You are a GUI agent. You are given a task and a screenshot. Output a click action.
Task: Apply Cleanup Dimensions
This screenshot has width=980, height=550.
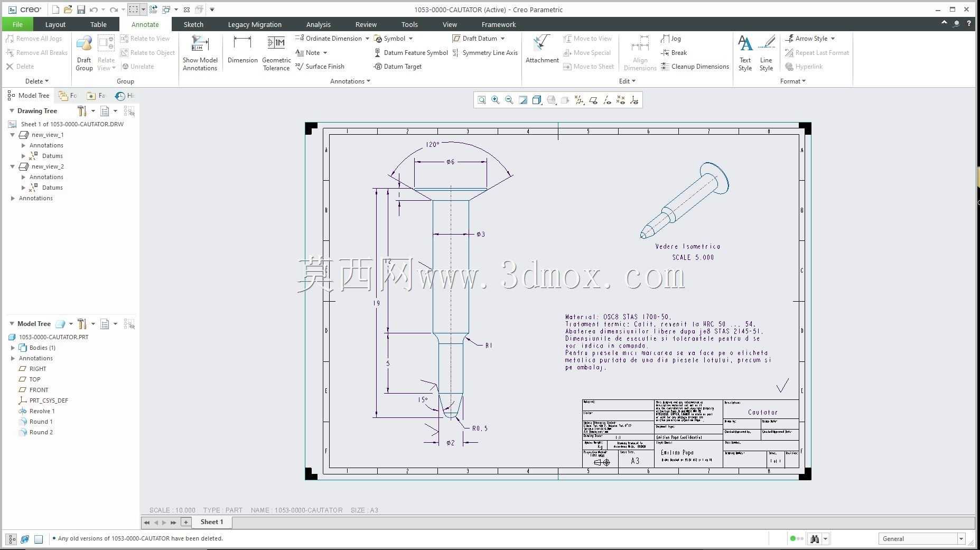click(x=695, y=67)
